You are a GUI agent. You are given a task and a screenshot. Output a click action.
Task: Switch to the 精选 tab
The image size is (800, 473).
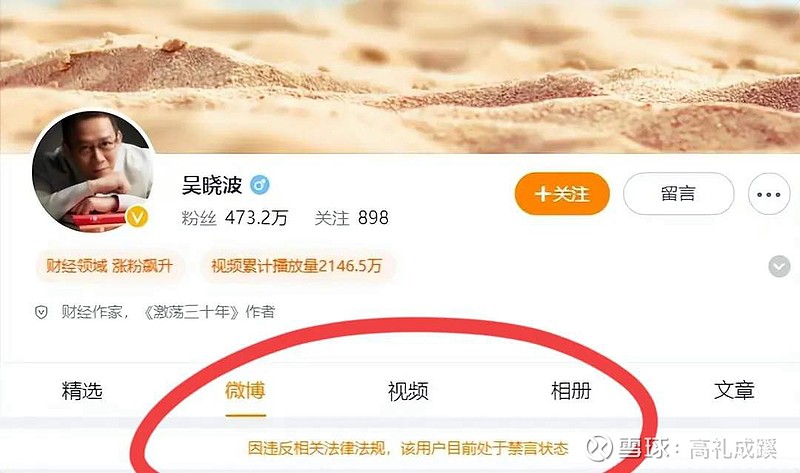tap(82, 391)
